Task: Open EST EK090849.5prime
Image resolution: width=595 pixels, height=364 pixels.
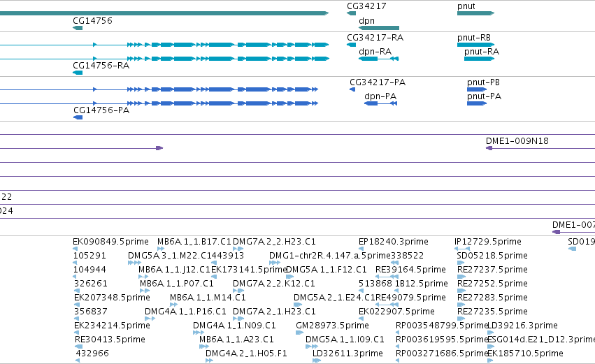Action: click(110, 242)
